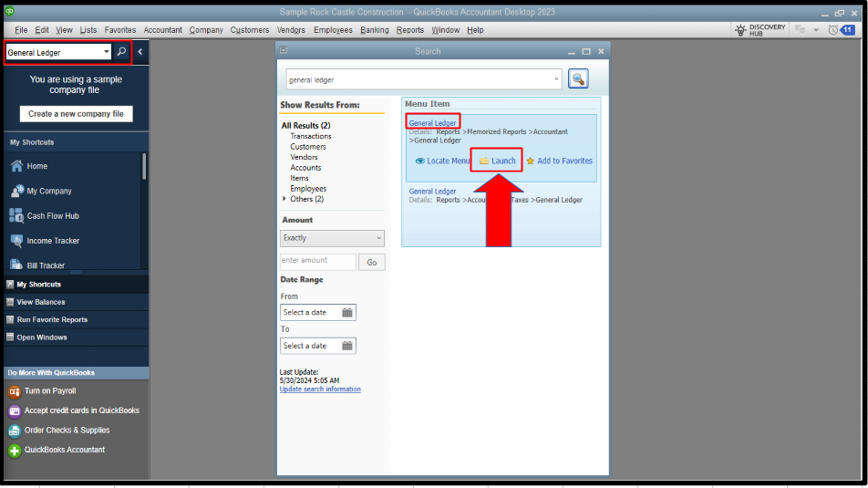Launch the General Ledger report
The image size is (868, 488).
pos(497,161)
